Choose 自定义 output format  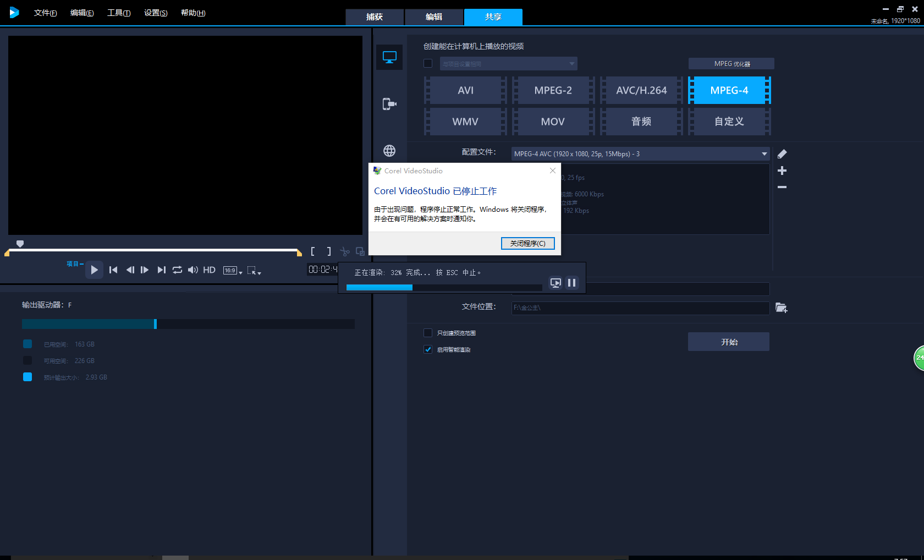tap(729, 122)
